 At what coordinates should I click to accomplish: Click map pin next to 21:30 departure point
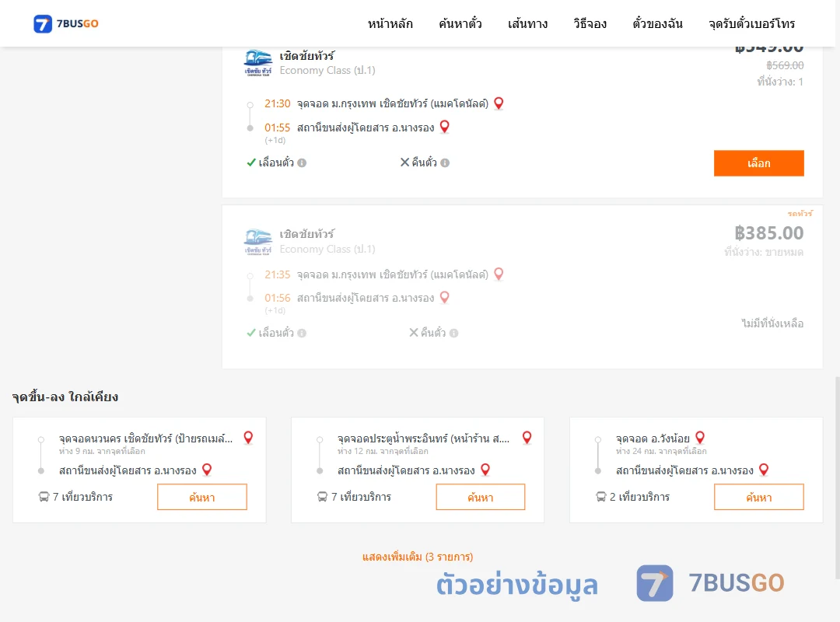coord(499,103)
